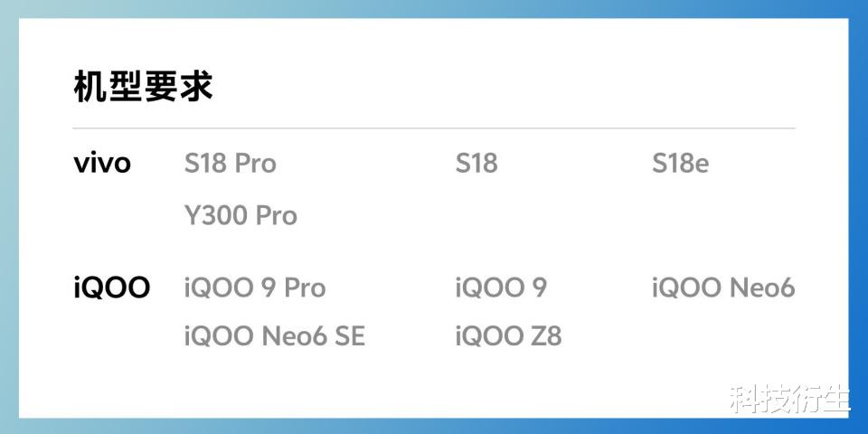Click the divider line under the heading
The image size is (868, 434).
tap(434, 127)
